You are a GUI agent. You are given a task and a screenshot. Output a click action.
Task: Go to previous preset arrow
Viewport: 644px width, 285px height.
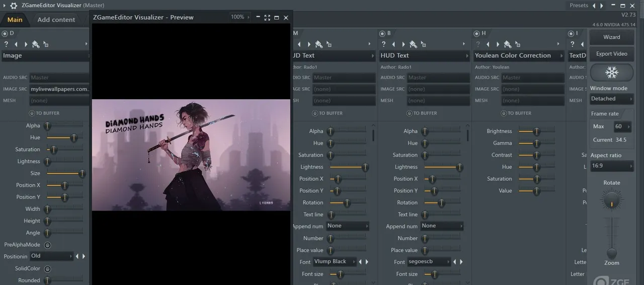click(594, 6)
